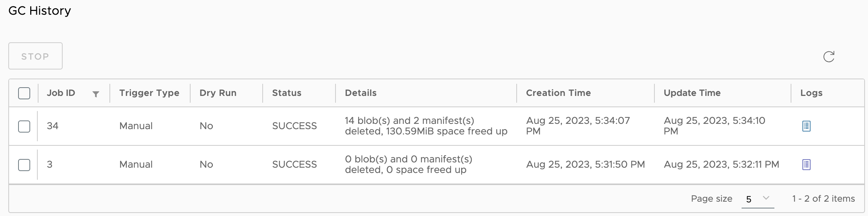Check the box for job 3
The height and width of the screenshot is (216, 868).
[24, 165]
